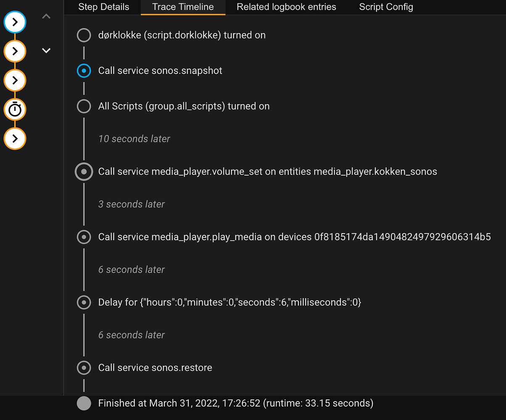Click the Finished timeline node at bottom
The width and height of the screenshot is (506, 420).
point(84,403)
